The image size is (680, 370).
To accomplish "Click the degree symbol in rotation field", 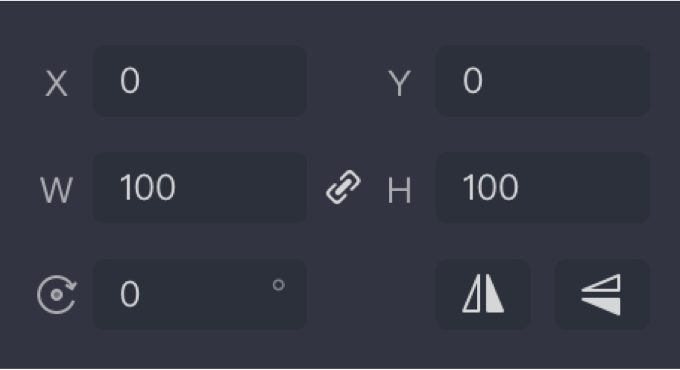I will tap(278, 285).
